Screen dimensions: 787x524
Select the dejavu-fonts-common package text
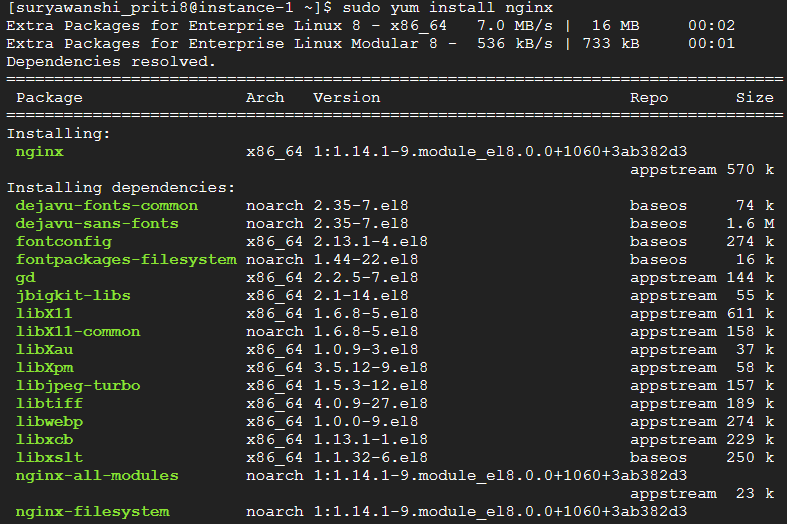106,206
